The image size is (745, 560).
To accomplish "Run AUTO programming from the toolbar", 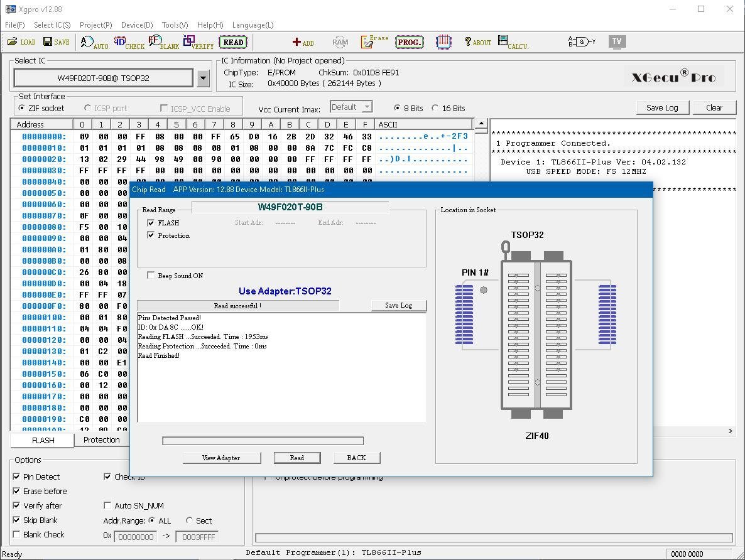I will point(94,42).
